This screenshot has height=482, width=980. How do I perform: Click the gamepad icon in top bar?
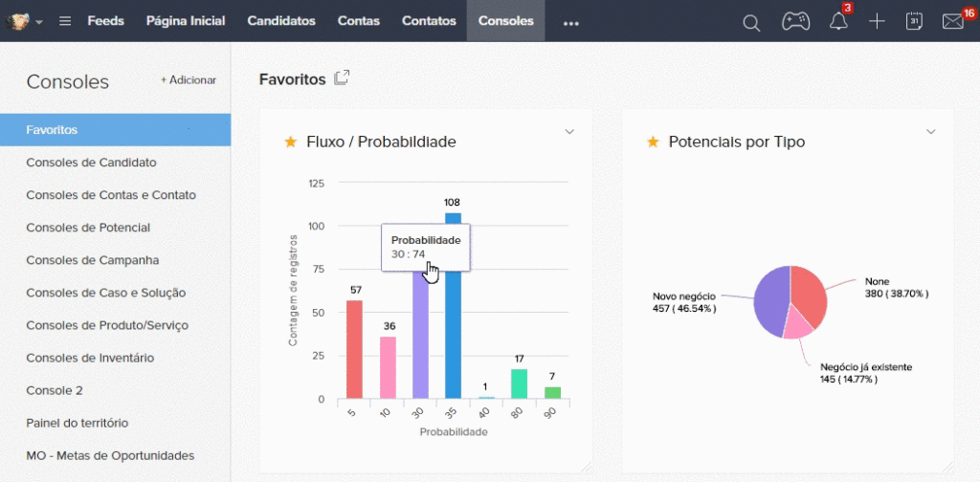[795, 21]
